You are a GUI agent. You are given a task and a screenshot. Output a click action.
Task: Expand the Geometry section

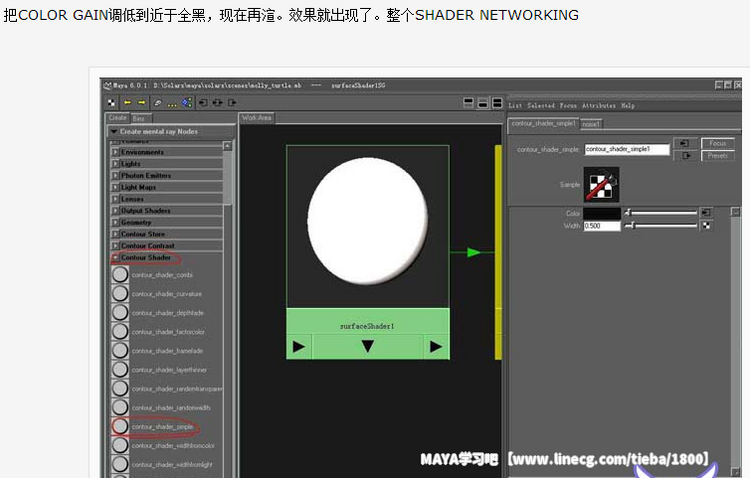[x=167, y=222]
